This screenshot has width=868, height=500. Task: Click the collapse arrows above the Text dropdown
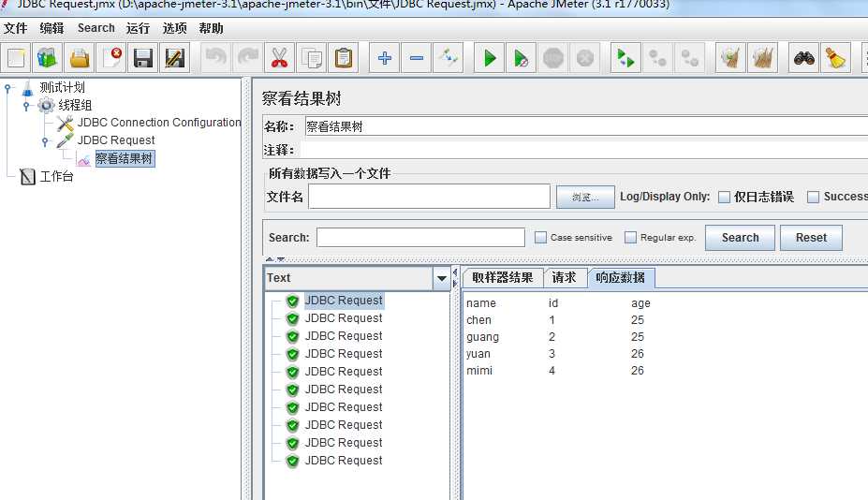click(274, 259)
